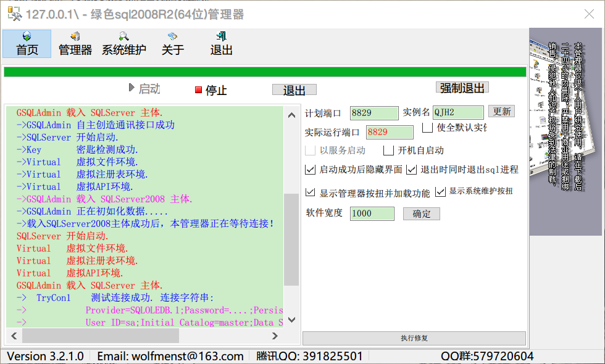The height and width of the screenshot is (364, 605).
Task: Uncheck 启动成功后隐藏界面
Action: click(x=311, y=169)
